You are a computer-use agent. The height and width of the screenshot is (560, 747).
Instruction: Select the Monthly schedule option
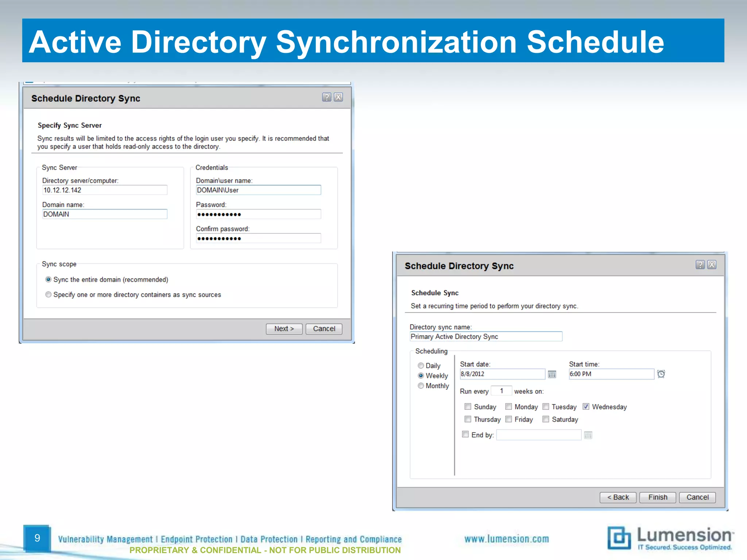coord(421,386)
